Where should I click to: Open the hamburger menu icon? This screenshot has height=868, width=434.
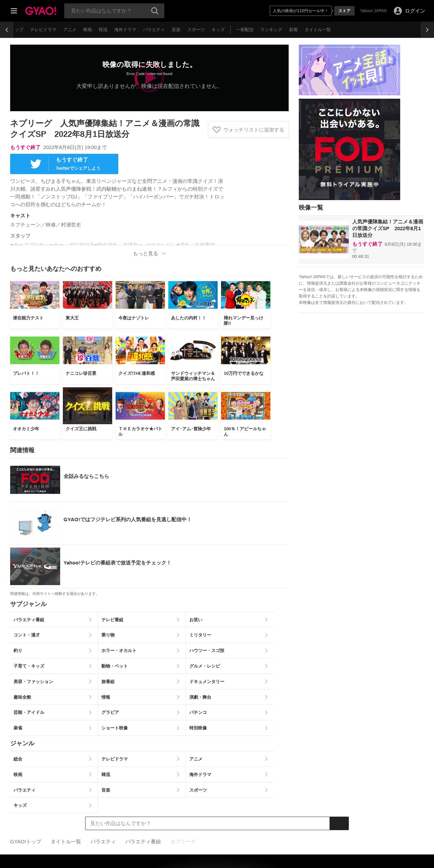(x=14, y=11)
